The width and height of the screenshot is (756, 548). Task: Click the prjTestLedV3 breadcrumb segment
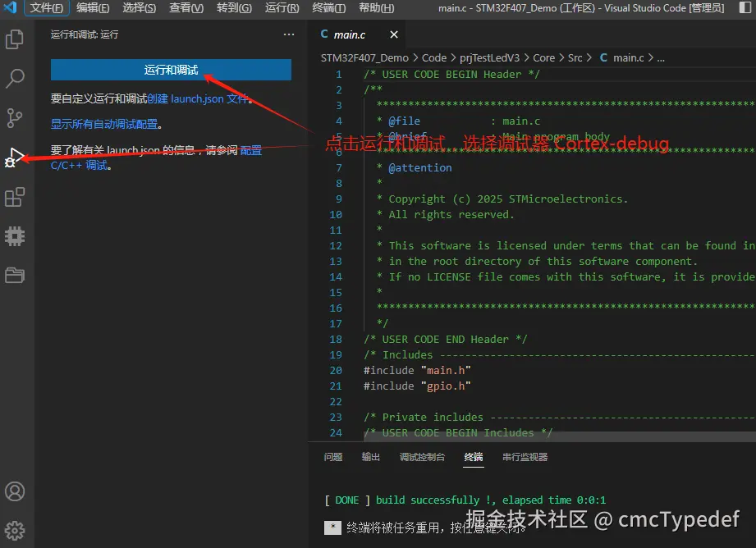click(489, 58)
